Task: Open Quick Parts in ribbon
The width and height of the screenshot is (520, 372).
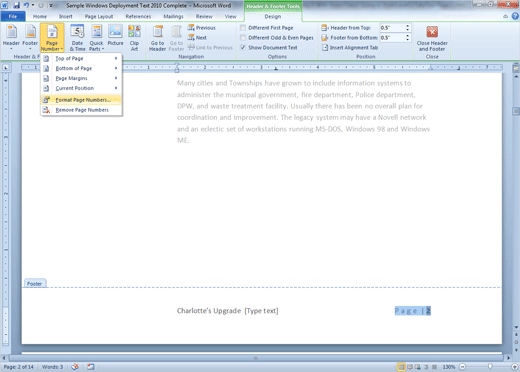Action: [x=96, y=38]
